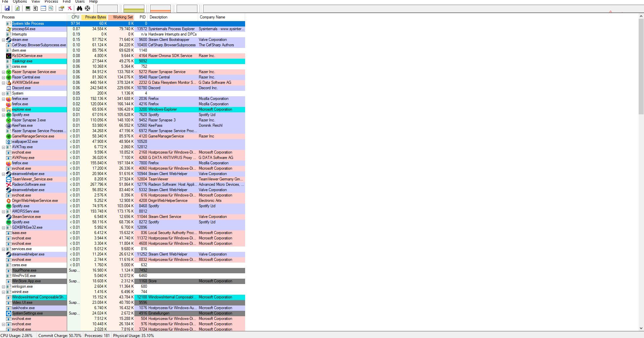Click the SteamService.exe icon
The image size is (644, 338).
[x=9, y=217]
